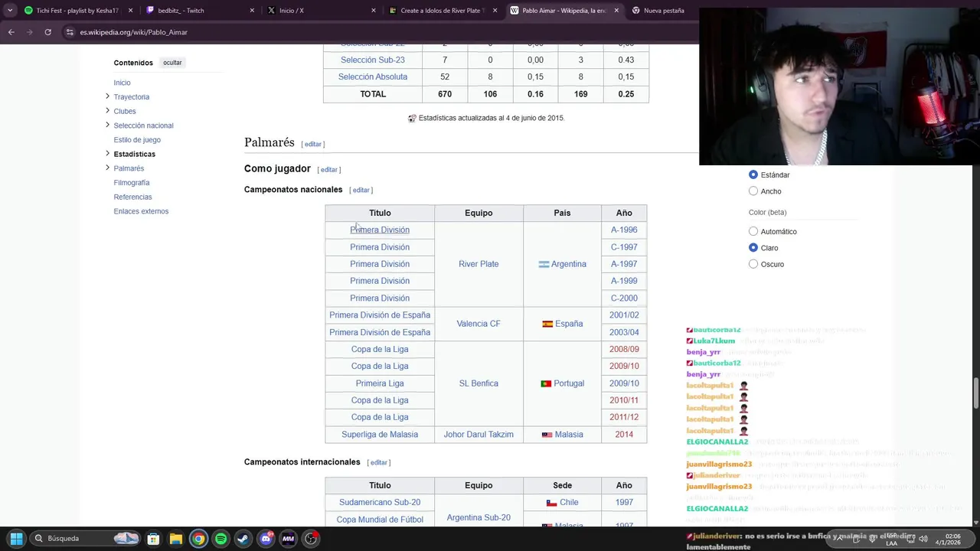Screen dimensions: 980x551
Task: Click the browser back arrow
Action: pos(11,32)
